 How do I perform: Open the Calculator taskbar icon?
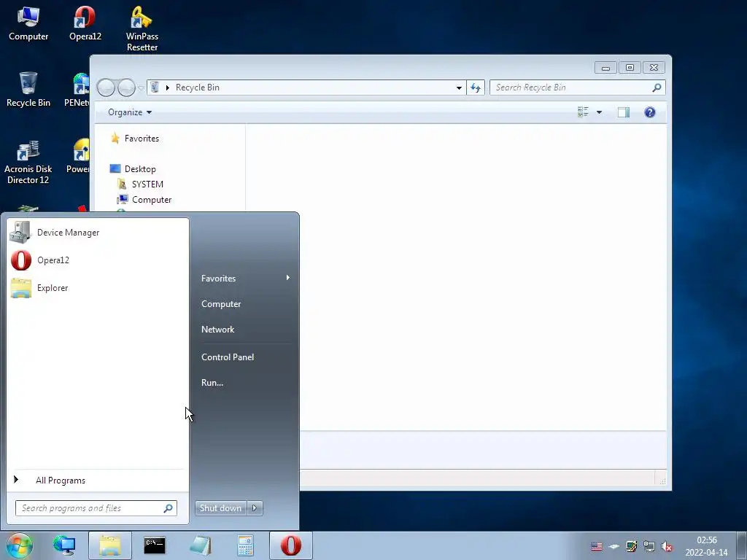pyautogui.click(x=245, y=545)
